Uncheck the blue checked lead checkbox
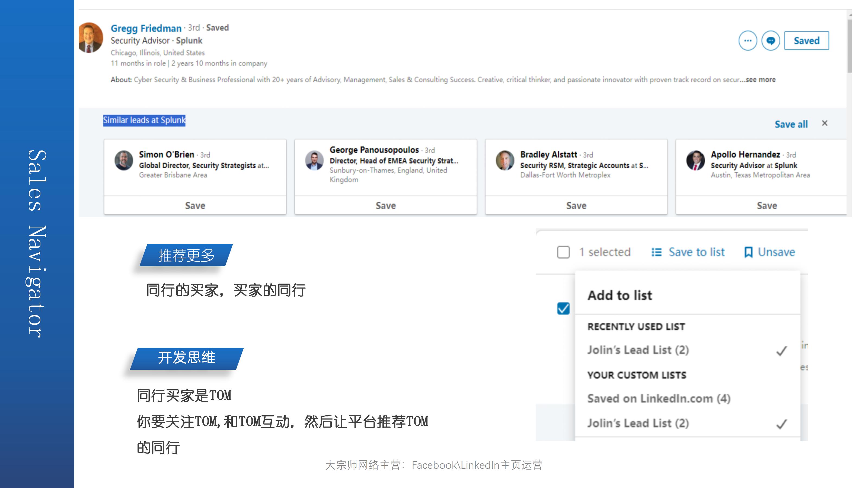 [x=563, y=309]
